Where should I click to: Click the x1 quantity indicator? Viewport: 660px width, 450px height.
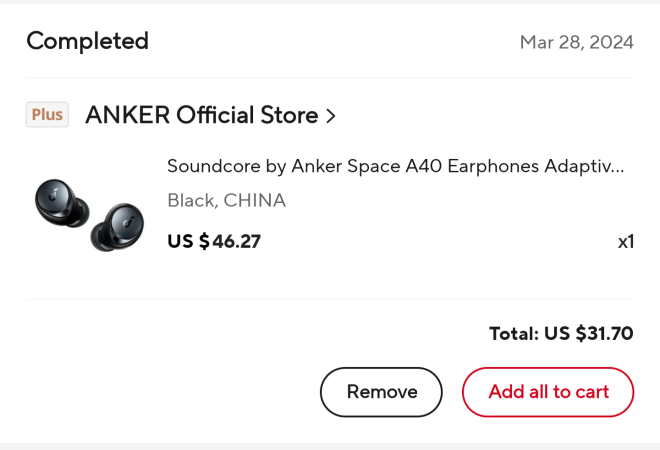tap(625, 241)
